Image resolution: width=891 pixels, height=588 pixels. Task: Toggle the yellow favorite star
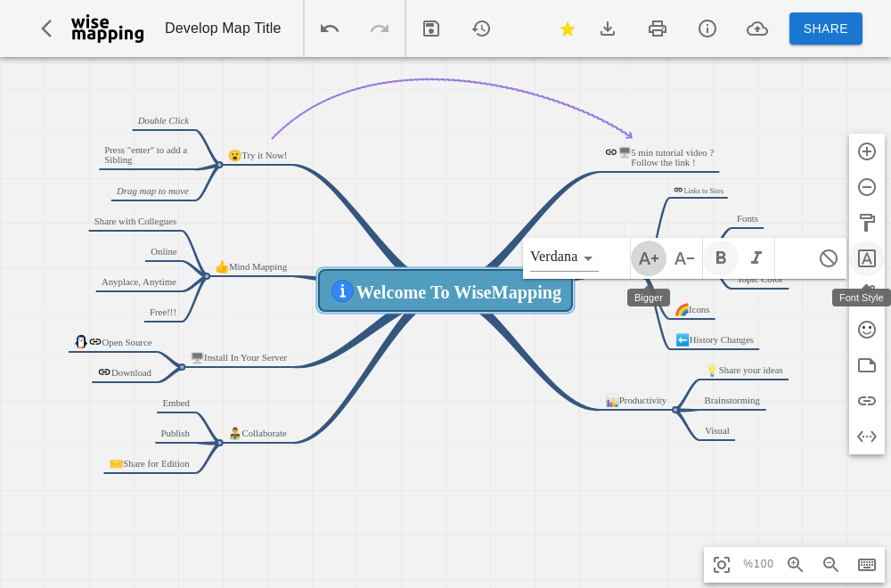[567, 29]
